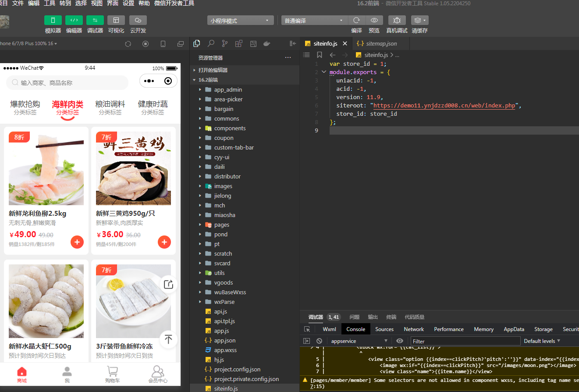Click the 编译 (Compile) toolbar icon
The image size is (579, 392).
point(356,20)
